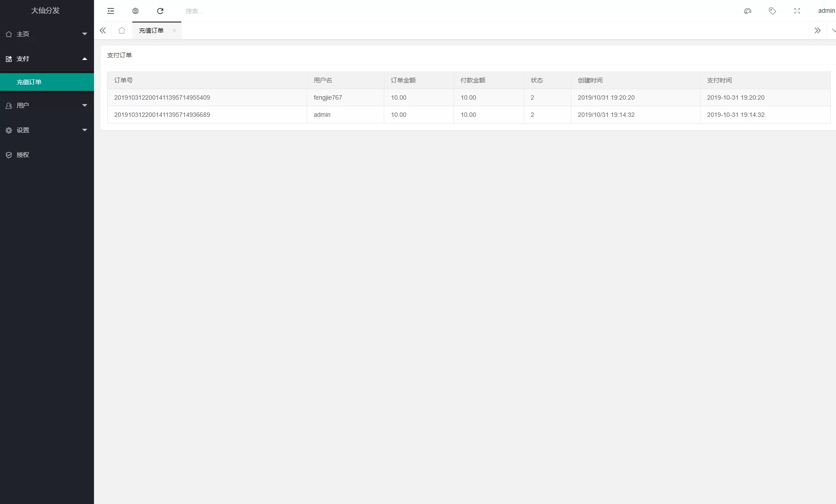This screenshot has width=836, height=504.
Task: Expand the 设置 sidebar menu
Action: tap(46, 130)
